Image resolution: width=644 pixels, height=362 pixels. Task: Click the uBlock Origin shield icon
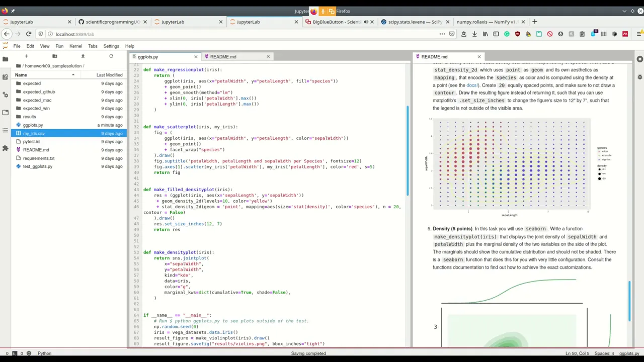[517, 34]
